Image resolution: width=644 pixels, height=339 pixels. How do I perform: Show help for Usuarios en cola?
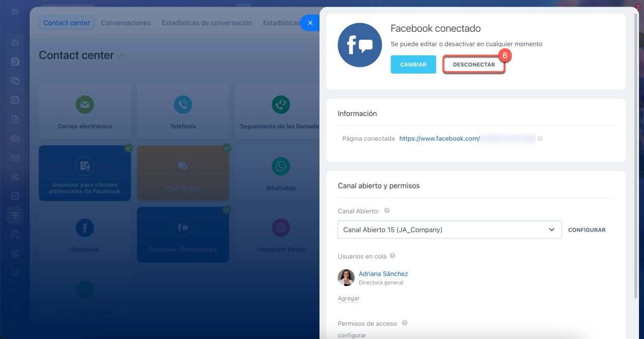392,256
